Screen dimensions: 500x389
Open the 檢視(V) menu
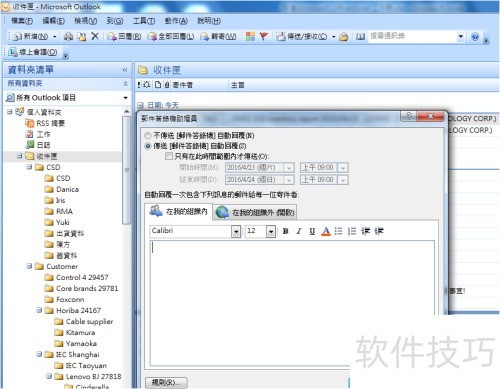pos(86,21)
